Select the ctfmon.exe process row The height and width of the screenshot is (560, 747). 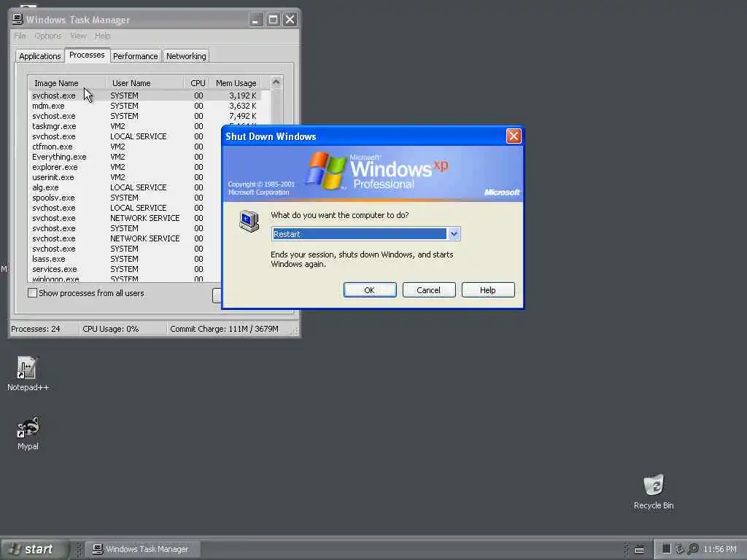coord(125,147)
